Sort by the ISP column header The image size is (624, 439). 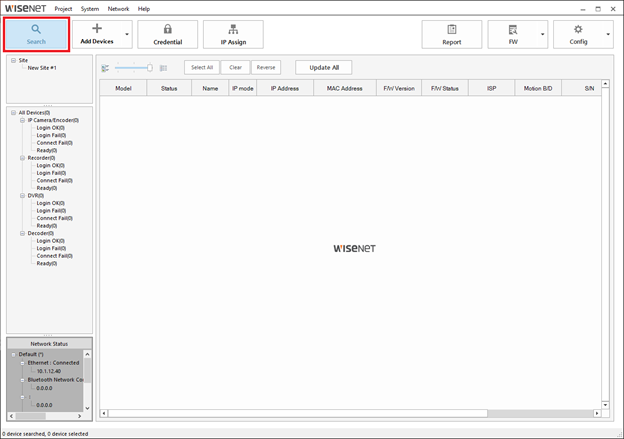(x=491, y=88)
